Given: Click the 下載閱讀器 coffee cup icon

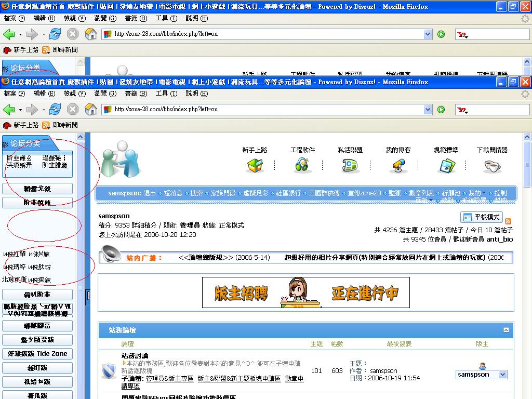Looking at the screenshot, I should click(x=492, y=166).
